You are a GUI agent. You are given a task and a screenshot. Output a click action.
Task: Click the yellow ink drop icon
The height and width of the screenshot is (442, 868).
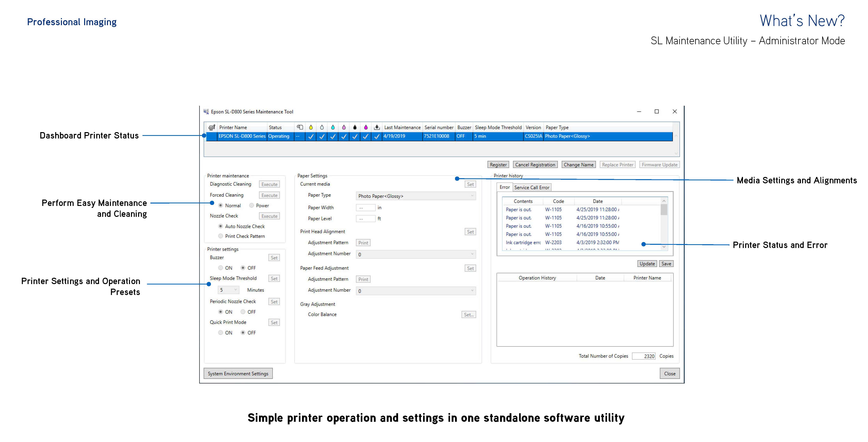pyautogui.click(x=311, y=127)
